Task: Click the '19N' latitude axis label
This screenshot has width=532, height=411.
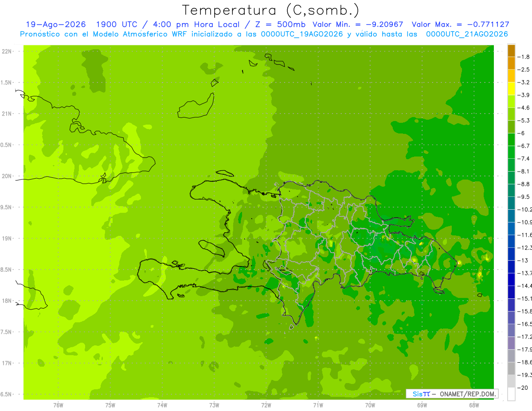Action: click(x=7, y=239)
